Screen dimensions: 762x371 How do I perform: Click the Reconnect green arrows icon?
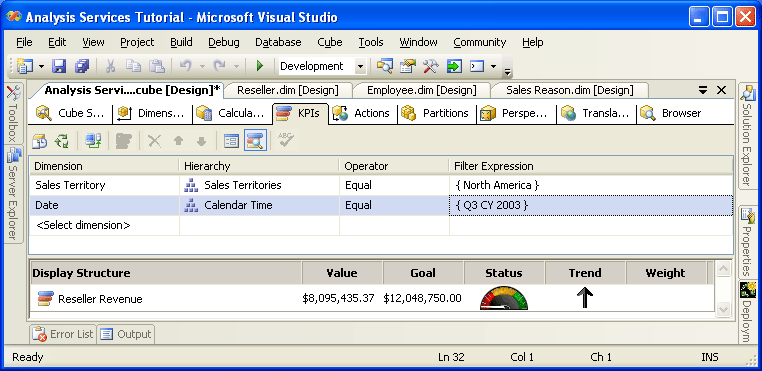[x=62, y=141]
